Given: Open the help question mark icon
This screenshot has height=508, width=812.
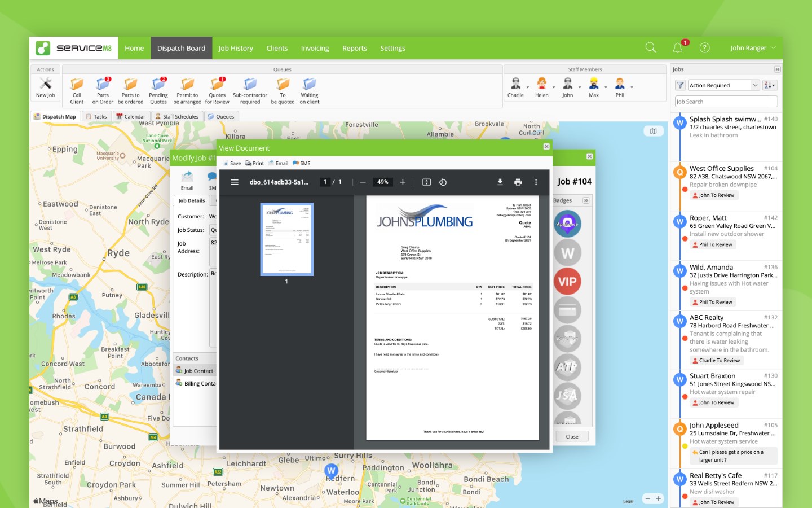Looking at the screenshot, I should point(705,48).
